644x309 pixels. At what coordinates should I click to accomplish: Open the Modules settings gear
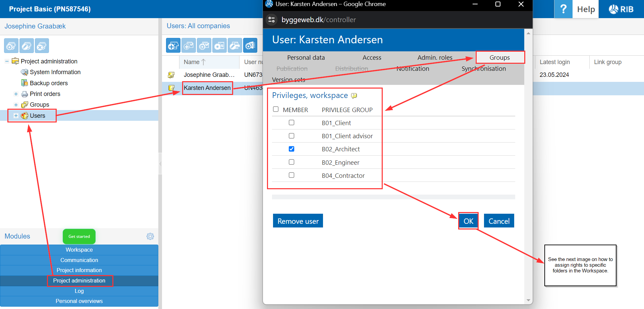[150, 237]
